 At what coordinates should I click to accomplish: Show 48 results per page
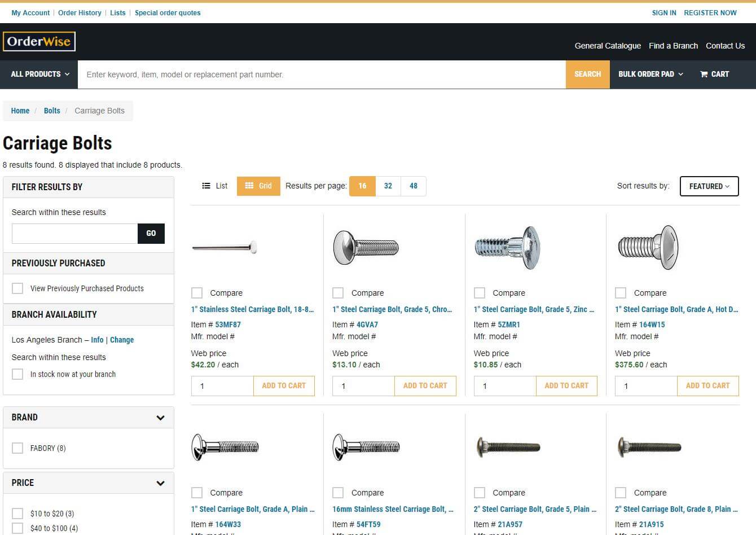tap(414, 186)
